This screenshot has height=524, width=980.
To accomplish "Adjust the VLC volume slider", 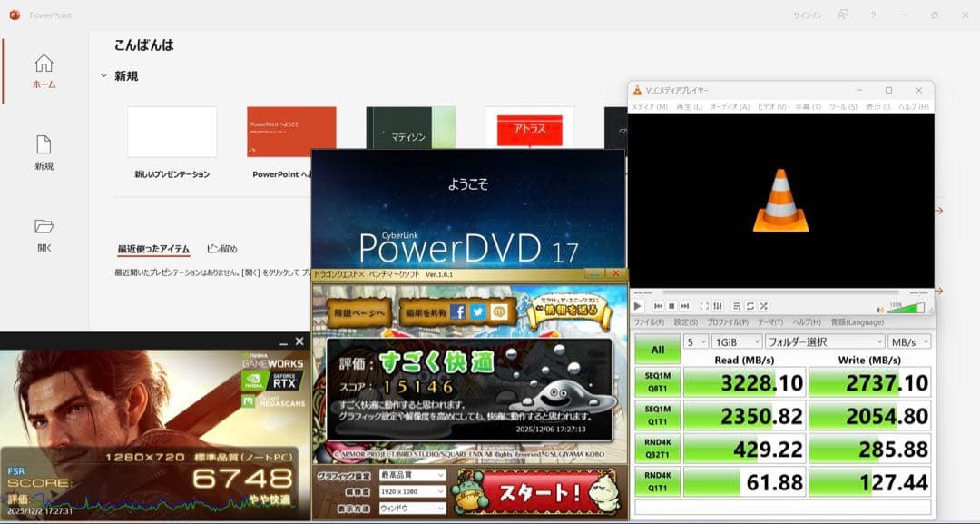I will pos(906,308).
